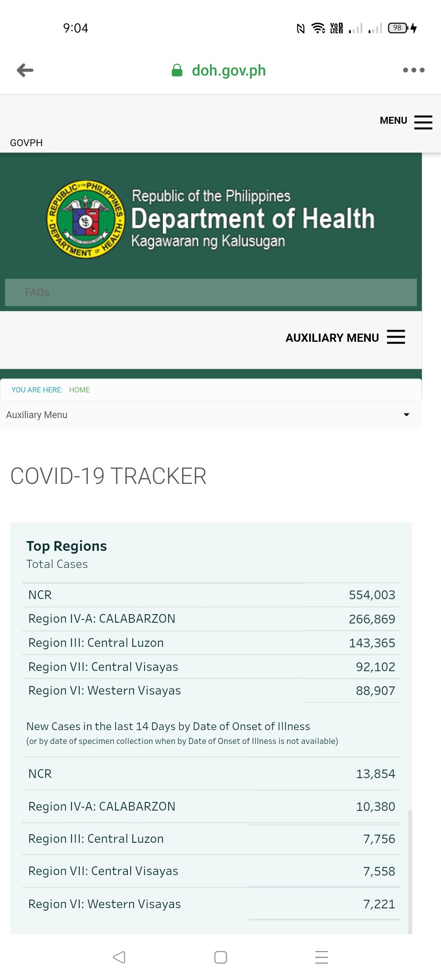
Task: Open the MENU hamburger icon
Action: [423, 122]
